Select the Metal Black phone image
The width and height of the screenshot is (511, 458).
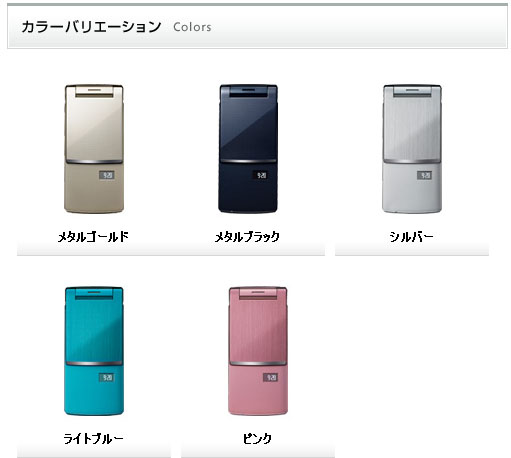pyautogui.click(x=248, y=149)
